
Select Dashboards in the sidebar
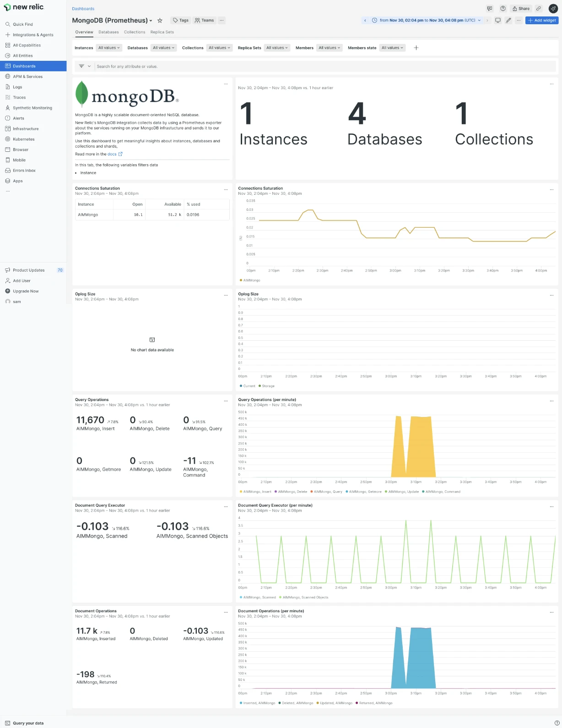click(x=33, y=66)
